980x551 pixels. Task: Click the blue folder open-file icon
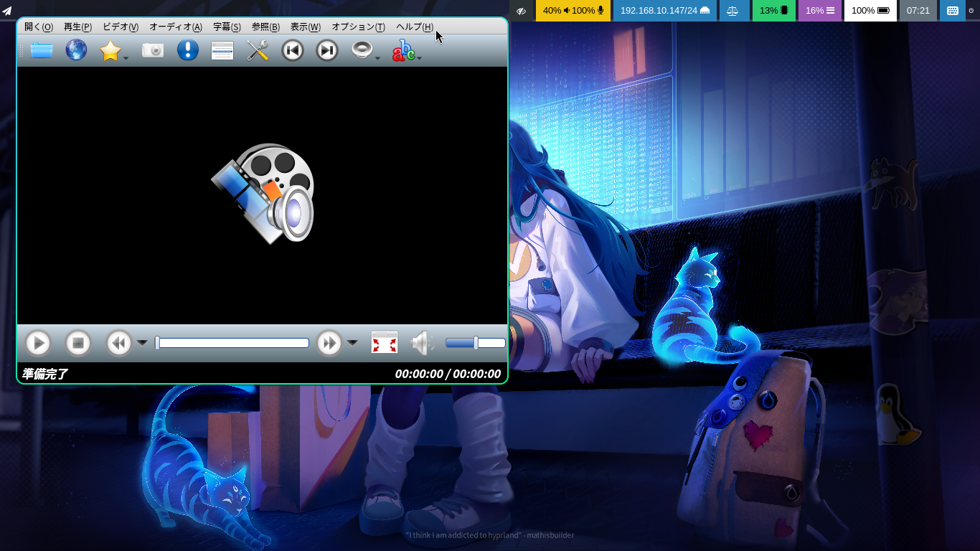tap(42, 50)
